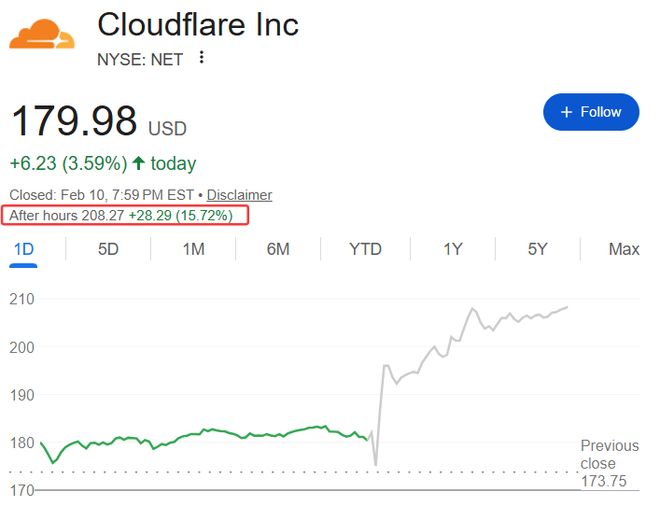Click the Cloudflare Inc company title
The height and width of the screenshot is (520, 660).
tap(198, 24)
